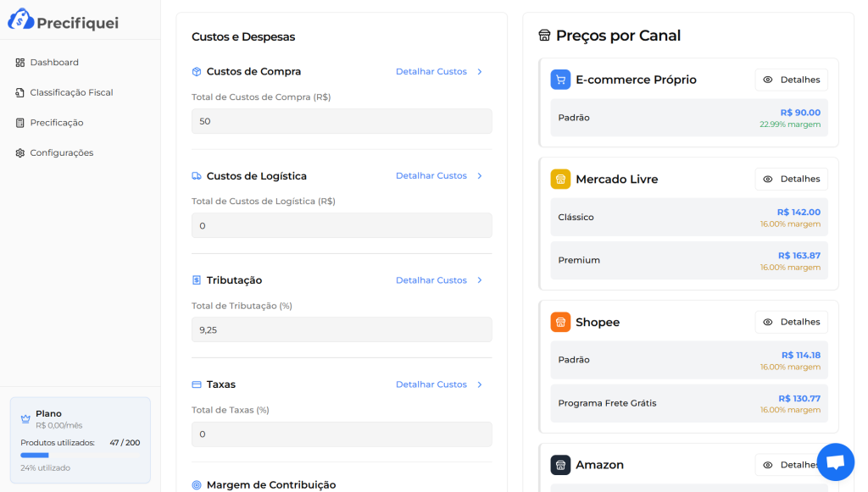Image resolution: width=868 pixels, height=492 pixels.
Task: Expand Custos de Compra details chevron
Action: coord(480,71)
